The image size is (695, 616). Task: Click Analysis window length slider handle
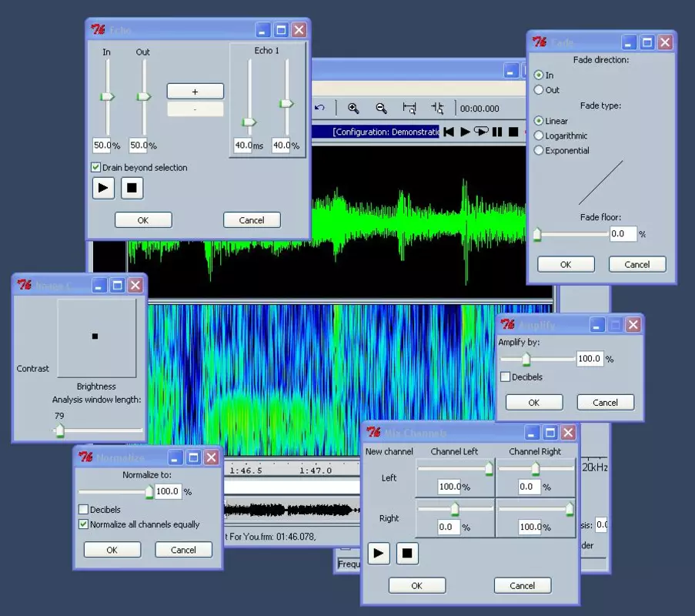click(x=60, y=430)
